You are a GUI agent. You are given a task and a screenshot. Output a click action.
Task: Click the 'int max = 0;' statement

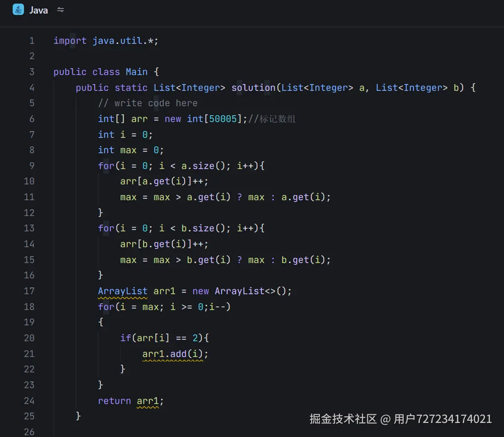[131, 150]
